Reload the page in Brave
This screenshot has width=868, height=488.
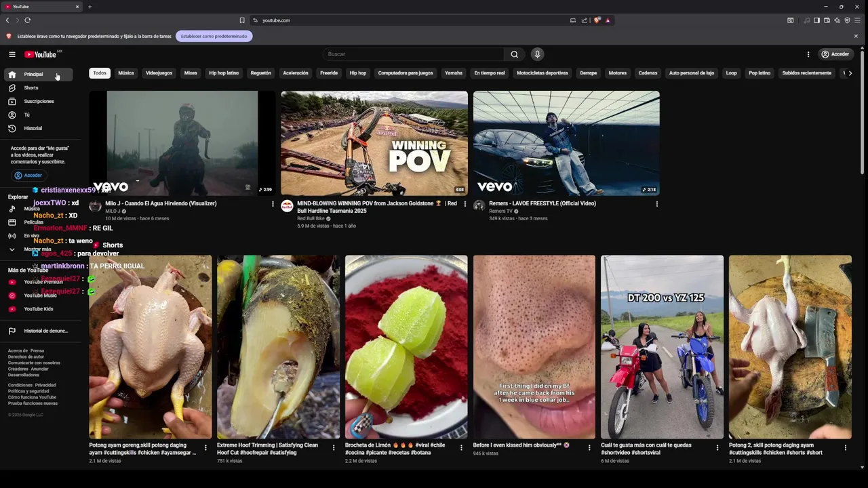pos(27,20)
